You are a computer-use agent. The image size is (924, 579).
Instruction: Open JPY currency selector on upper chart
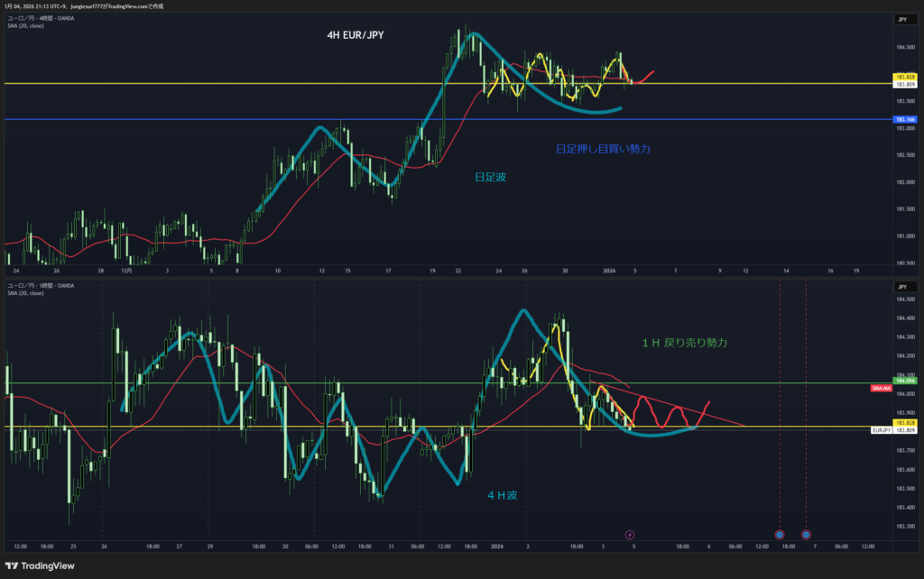coord(902,19)
